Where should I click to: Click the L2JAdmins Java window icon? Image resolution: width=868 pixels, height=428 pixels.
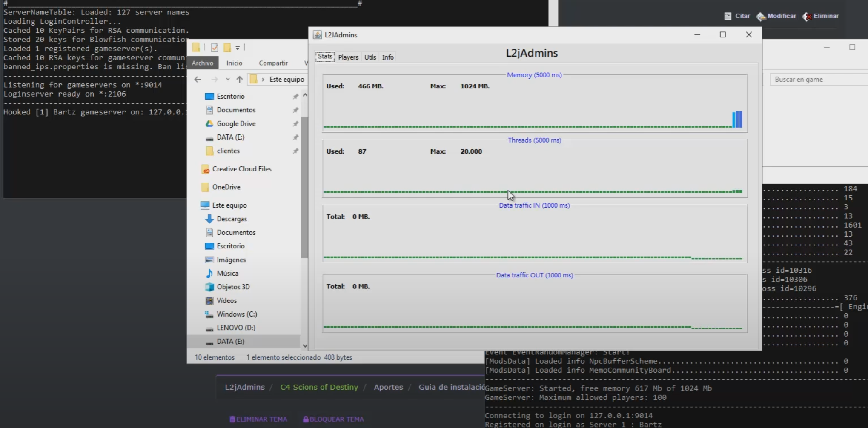[x=318, y=35]
